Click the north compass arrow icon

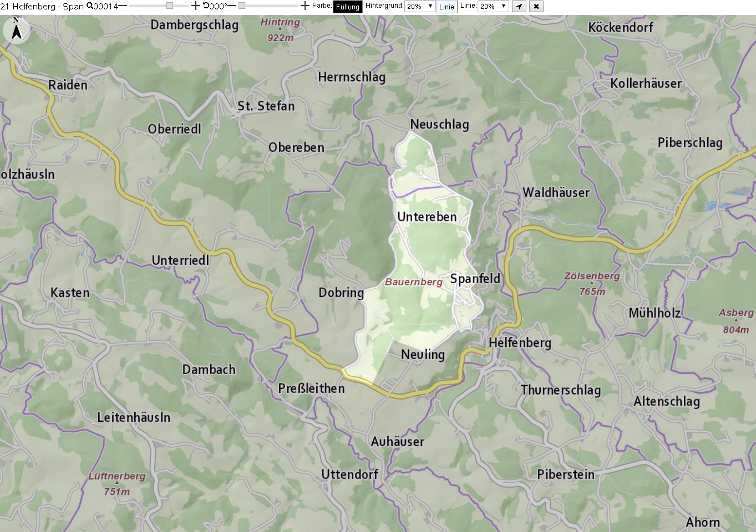[17, 30]
